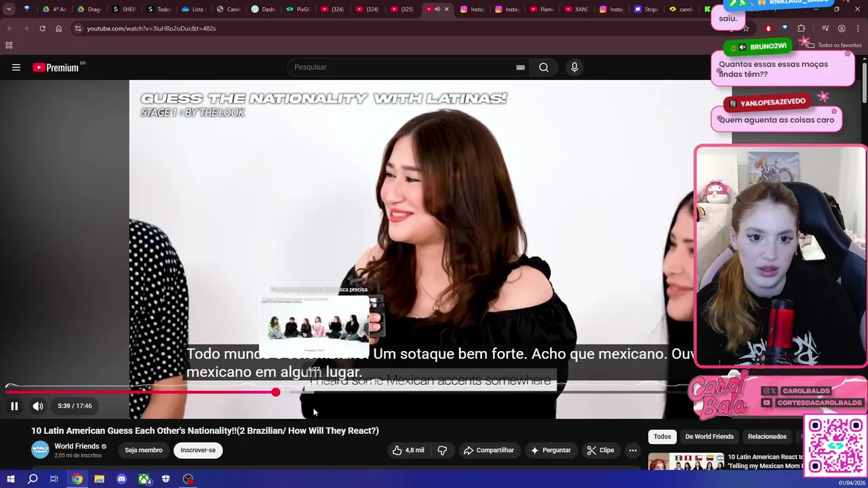This screenshot has width=868, height=488.
Task: Open Compartilhar share dialog
Action: tap(488, 450)
